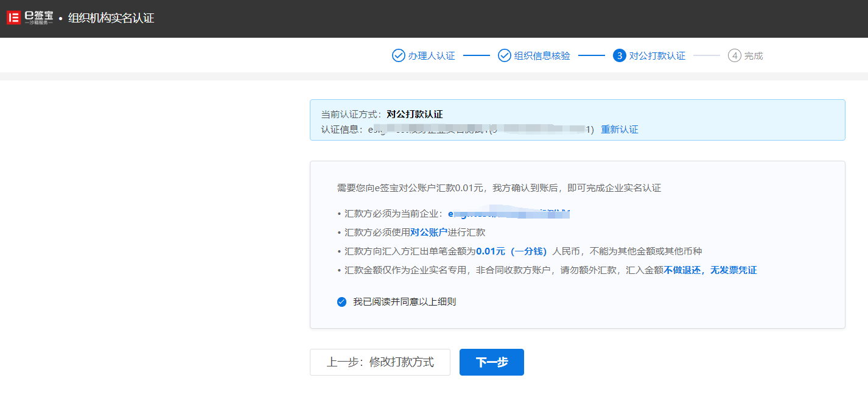Select the 办理人认证 step label

coord(432,55)
